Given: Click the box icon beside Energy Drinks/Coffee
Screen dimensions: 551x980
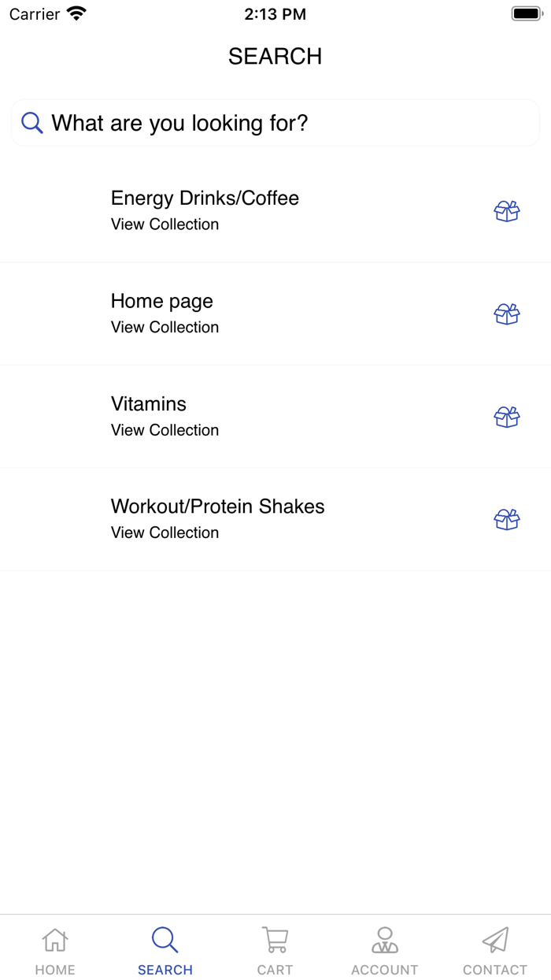Looking at the screenshot, I should (507, 211).
